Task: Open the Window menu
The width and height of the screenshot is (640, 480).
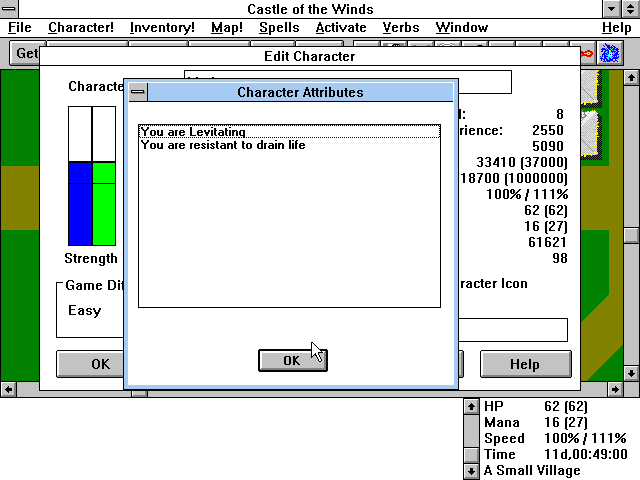Action: click(x=462, y=27)
